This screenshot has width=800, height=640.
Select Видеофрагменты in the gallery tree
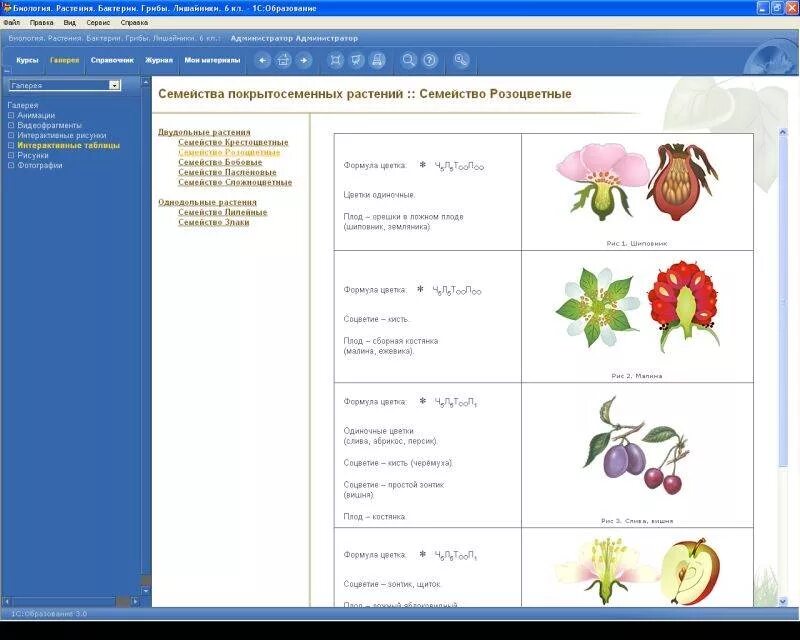49,125
